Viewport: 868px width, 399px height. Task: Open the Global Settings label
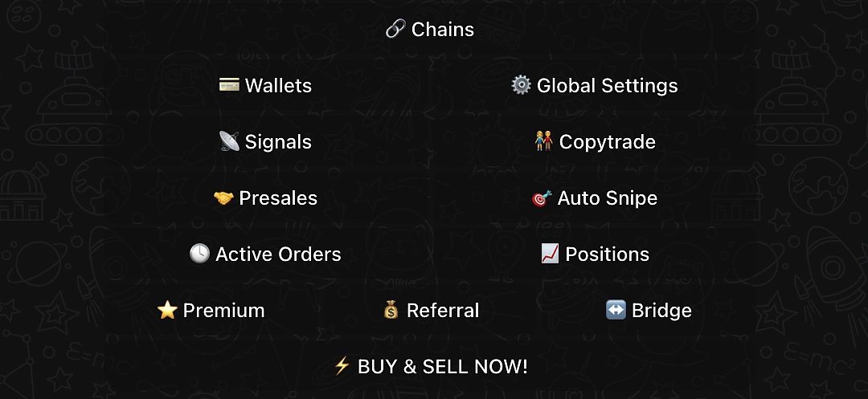pos(607,86)
